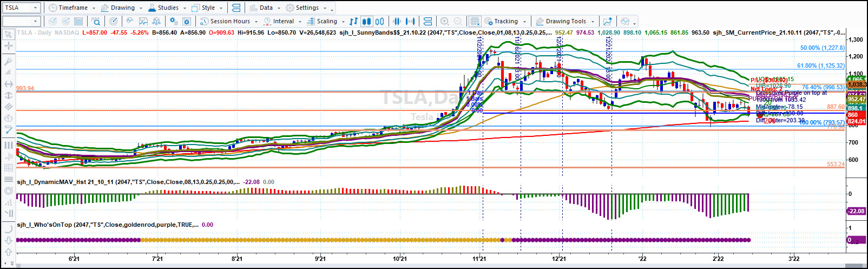Click the down arrow icon in left sidebar

(8, 240)
